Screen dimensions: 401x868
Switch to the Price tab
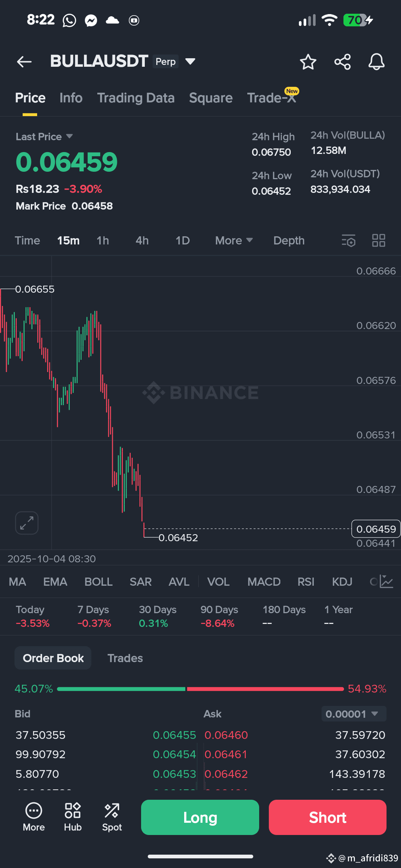point(30,98)
